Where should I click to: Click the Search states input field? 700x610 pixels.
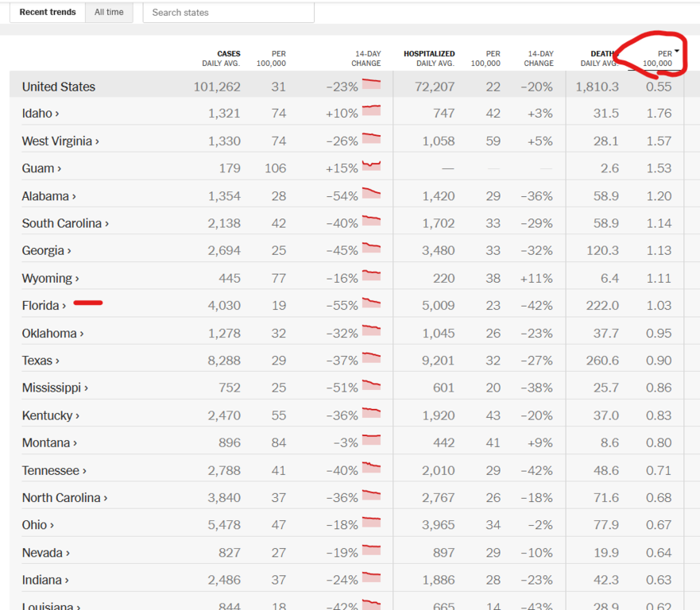[228, 13]
